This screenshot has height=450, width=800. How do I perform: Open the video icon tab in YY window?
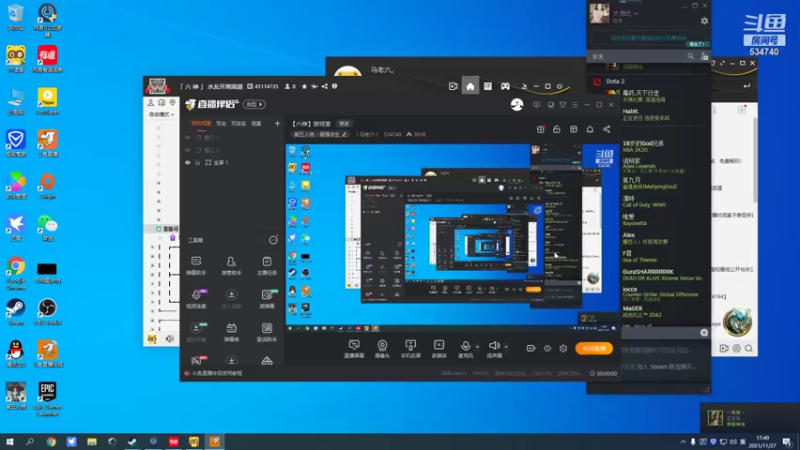pos(453,86)
